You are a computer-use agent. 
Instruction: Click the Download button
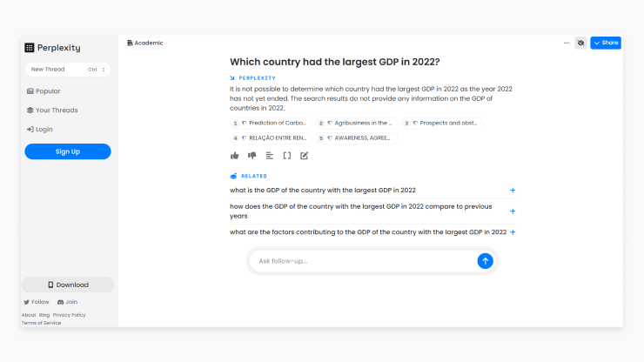68,285
